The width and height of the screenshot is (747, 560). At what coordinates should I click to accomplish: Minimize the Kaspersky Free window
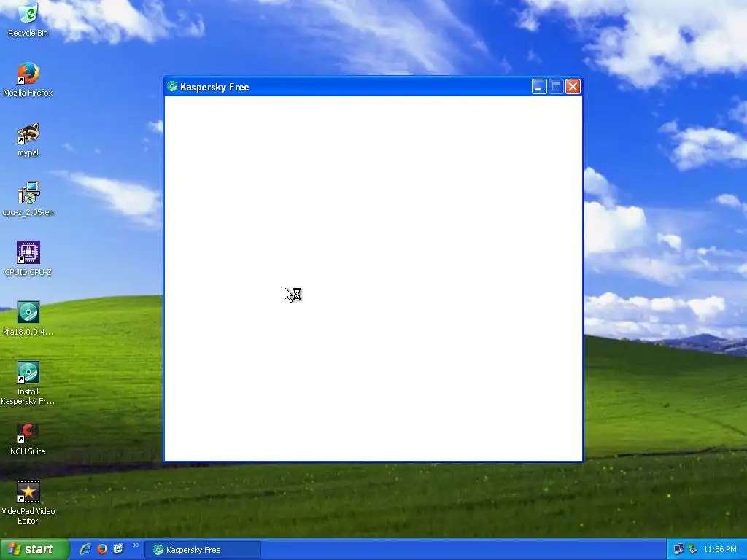539,87
